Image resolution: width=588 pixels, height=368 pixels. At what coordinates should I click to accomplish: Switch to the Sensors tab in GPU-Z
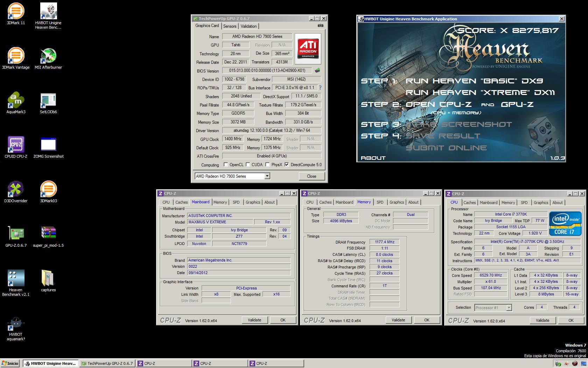pyautogui.click(x=230, y=26)
